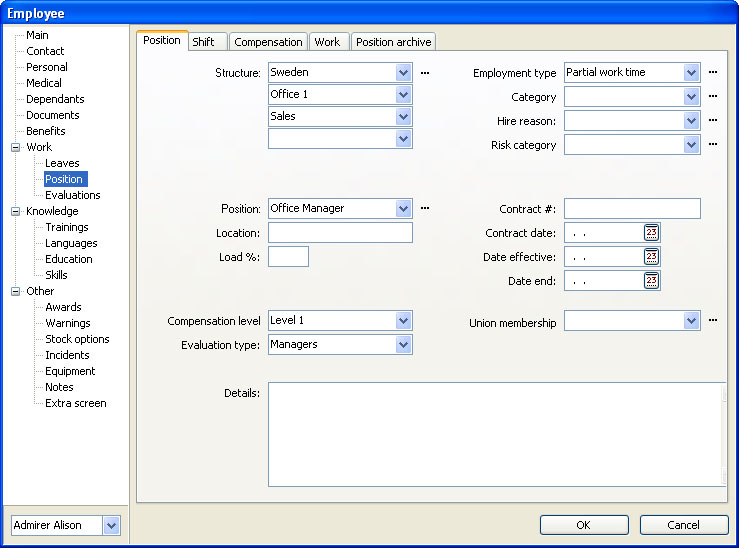Select Skills under Knowledge
The width and height of the screenshot is (739, 548).
[56, 276]
